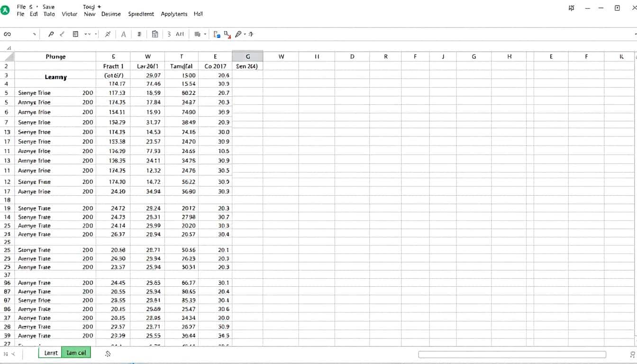Select the 'Sen 2(4)' cell

(247, 66)
